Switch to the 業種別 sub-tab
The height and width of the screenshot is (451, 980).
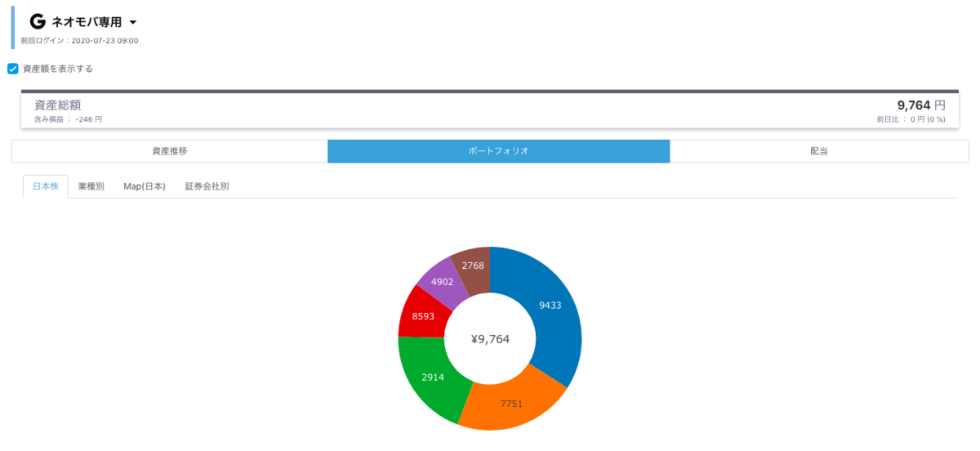pyautogui.click(x=91, y=186)
